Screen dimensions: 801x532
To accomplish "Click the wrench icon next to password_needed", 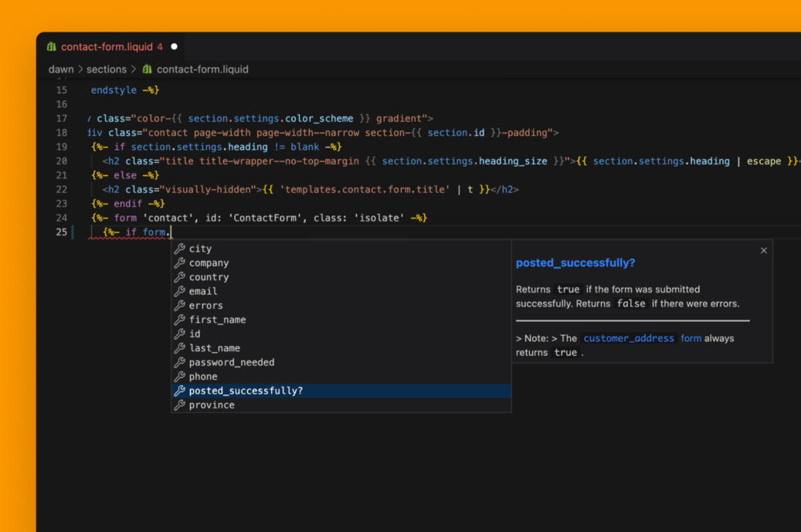I will click(179, 362).
